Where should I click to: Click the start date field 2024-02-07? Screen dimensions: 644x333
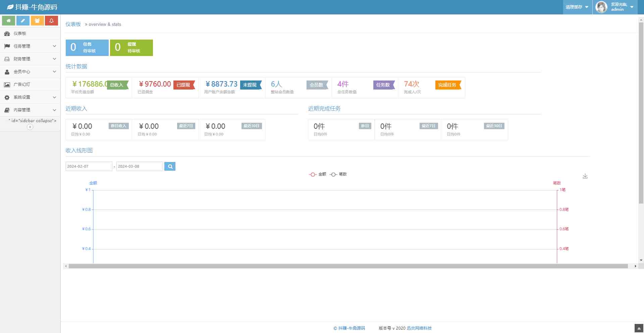(89, 166)
